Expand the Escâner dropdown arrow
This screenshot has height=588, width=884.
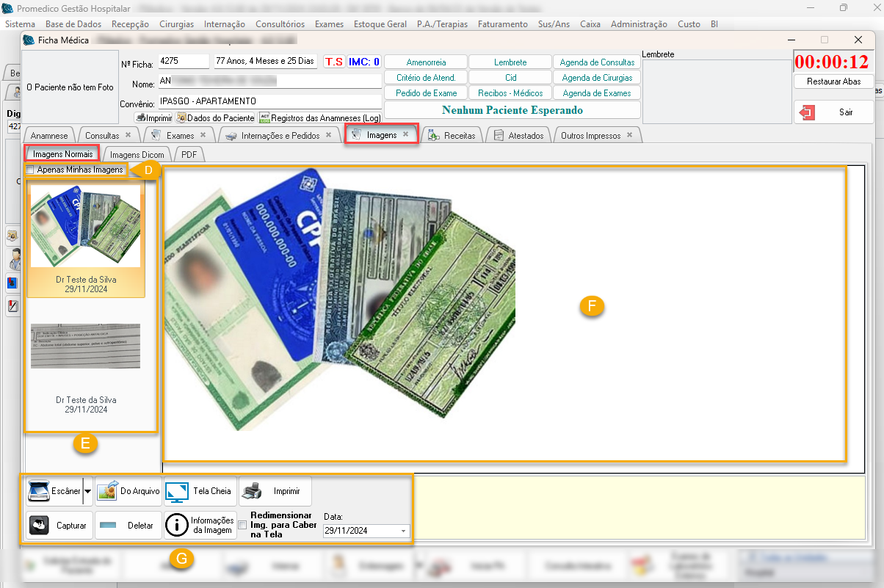pyautogui.click(x=87, y=491)
